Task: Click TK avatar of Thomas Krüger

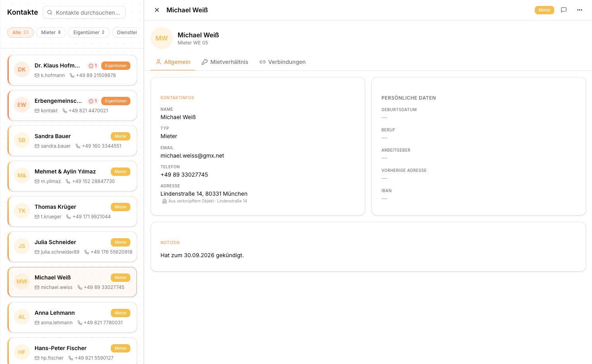Action: click(22, 211)
